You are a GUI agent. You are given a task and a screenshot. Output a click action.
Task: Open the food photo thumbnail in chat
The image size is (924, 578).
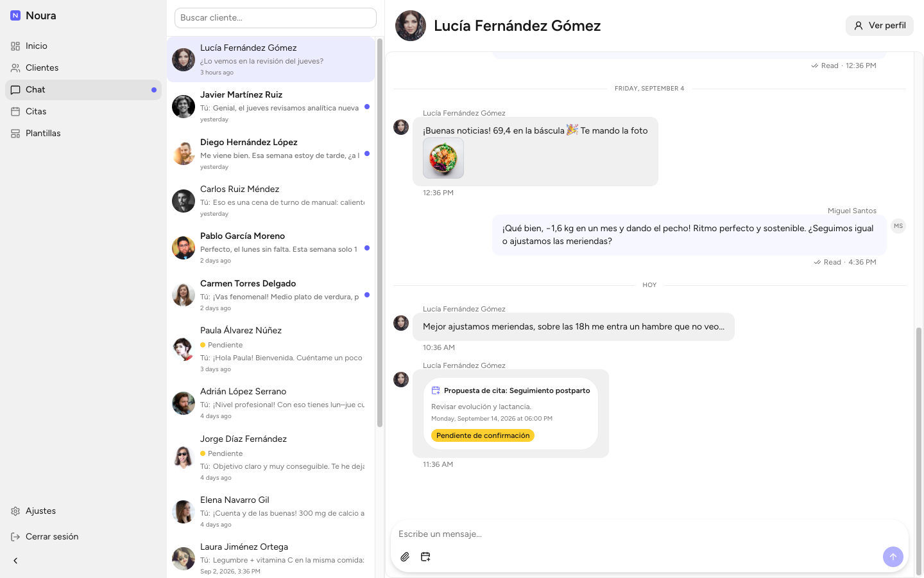[x=443, y=158]
